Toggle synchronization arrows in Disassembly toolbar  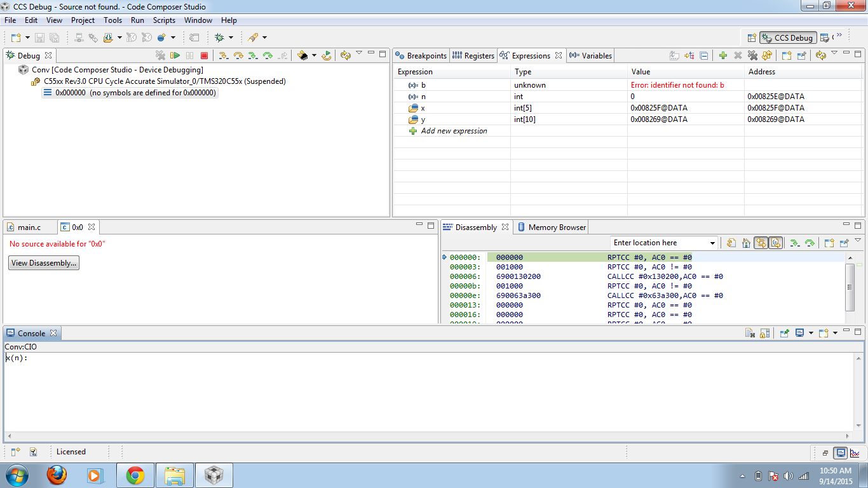coord(761,243)
